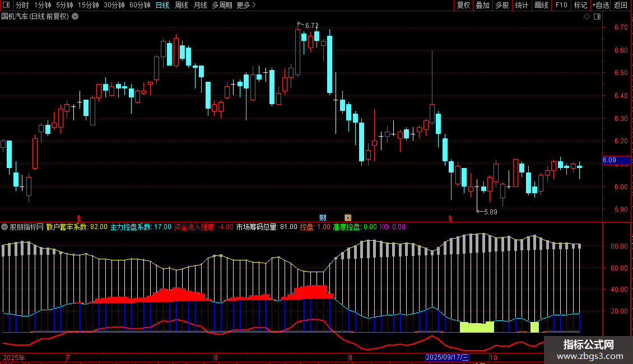633x364 pixels.
Task: Open the 股朋指标网 indicator dropdown
Action: click(x=4, y=227)
